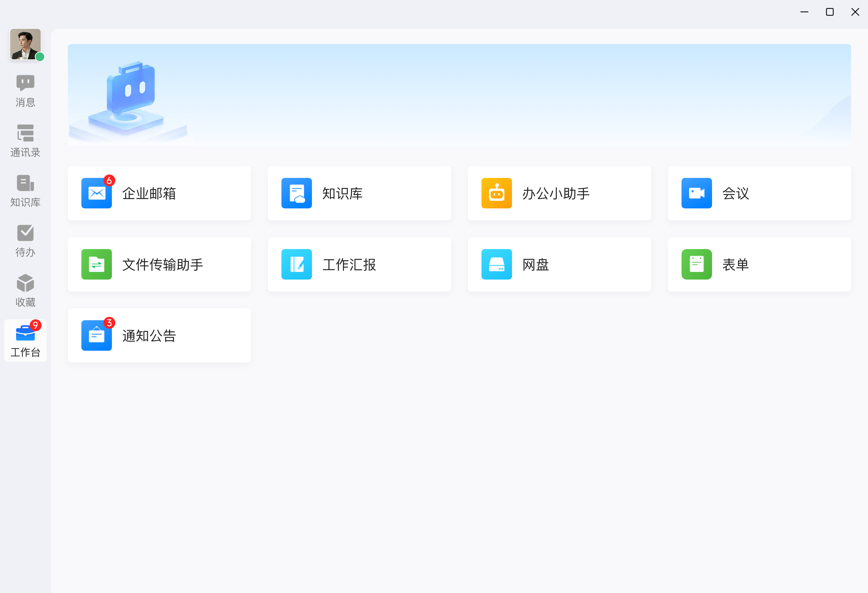Select the 工作台 workbench tab
The width and height of the screenshot is (868, 593).
pyautogui.click(x=25, y=340)
